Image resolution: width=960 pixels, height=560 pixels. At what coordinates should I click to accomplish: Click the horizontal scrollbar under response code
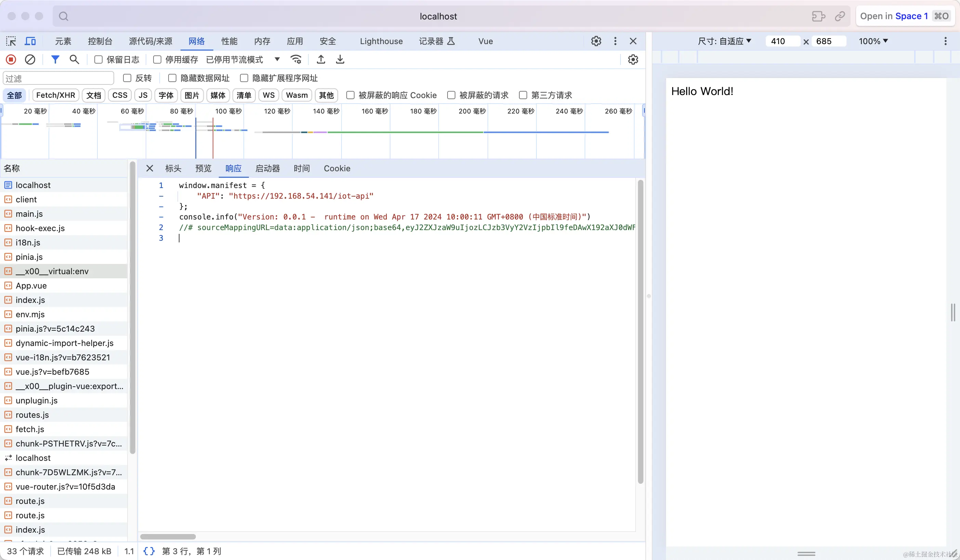coord(168,536)
